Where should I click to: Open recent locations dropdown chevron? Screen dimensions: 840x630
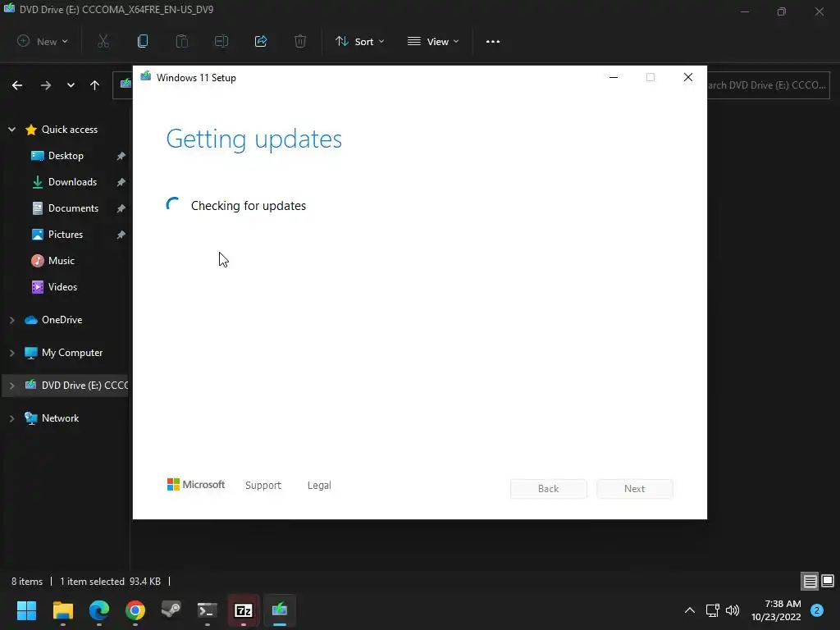pos(71,85)
